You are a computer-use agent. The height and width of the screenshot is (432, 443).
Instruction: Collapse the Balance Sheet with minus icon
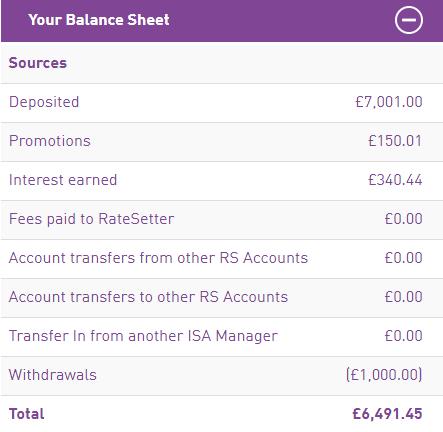click(409, 20)
